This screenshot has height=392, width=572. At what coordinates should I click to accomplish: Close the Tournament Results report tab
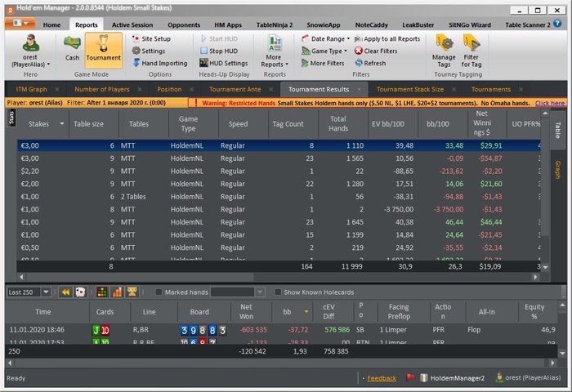[x=360, y=89]
